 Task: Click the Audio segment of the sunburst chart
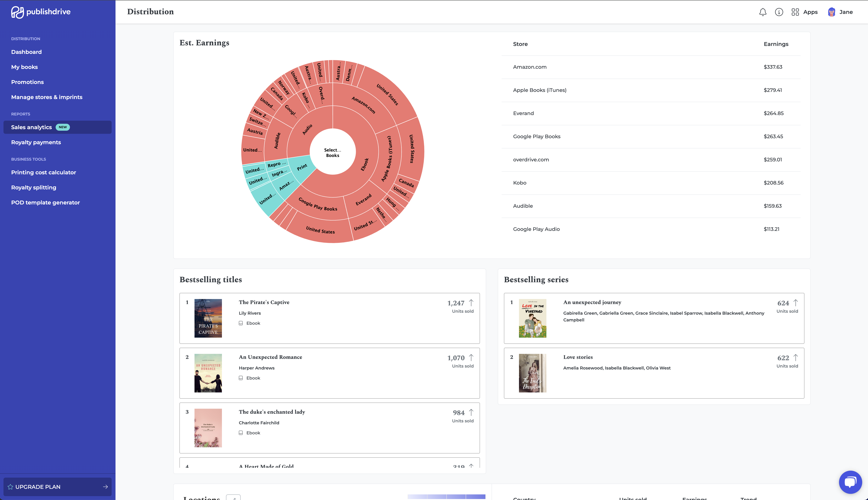point(307,130)
